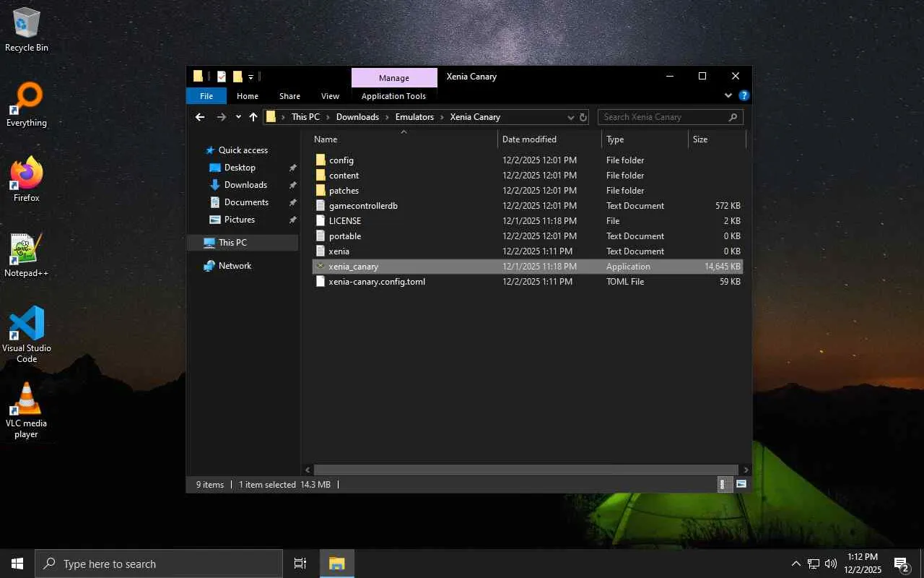
Task: Click the New folder icon in the title bar
Action: coord(237,77)
